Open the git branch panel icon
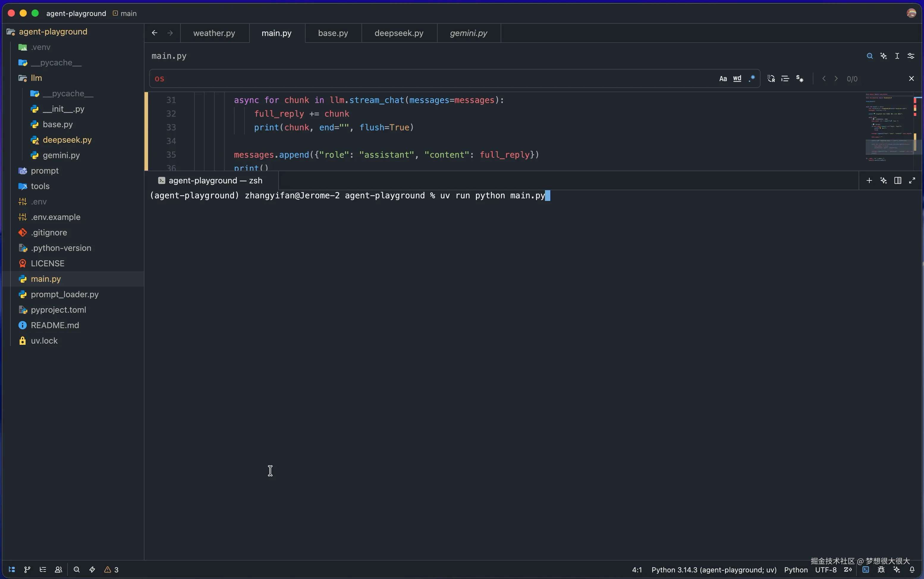The width and height of the screenshot is (924, 579). [27, 569]
